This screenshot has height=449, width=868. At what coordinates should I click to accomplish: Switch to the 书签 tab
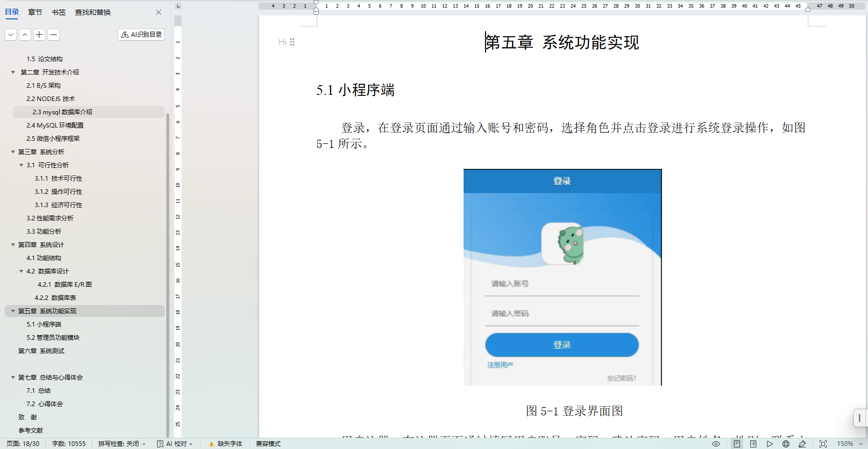pyautogui.click(x=59, y=12)
